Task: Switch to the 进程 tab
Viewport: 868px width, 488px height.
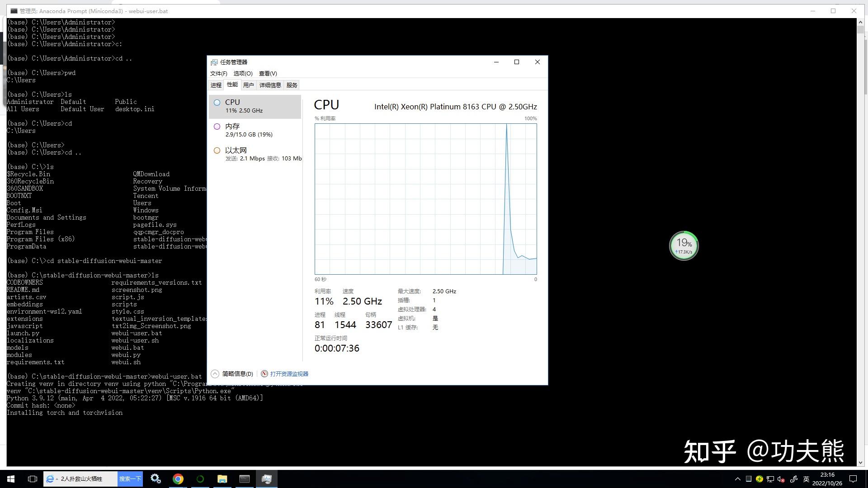Action: point(216,85)
